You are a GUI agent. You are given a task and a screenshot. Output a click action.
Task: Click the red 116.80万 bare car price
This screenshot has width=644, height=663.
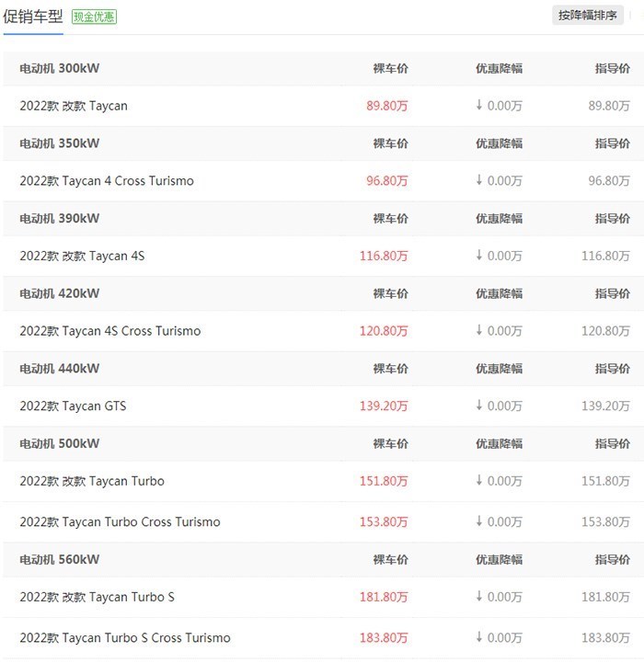click(x=384, y=256)
